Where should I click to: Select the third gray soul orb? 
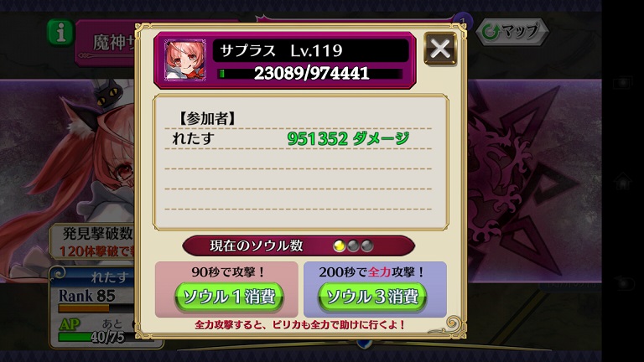367,246
